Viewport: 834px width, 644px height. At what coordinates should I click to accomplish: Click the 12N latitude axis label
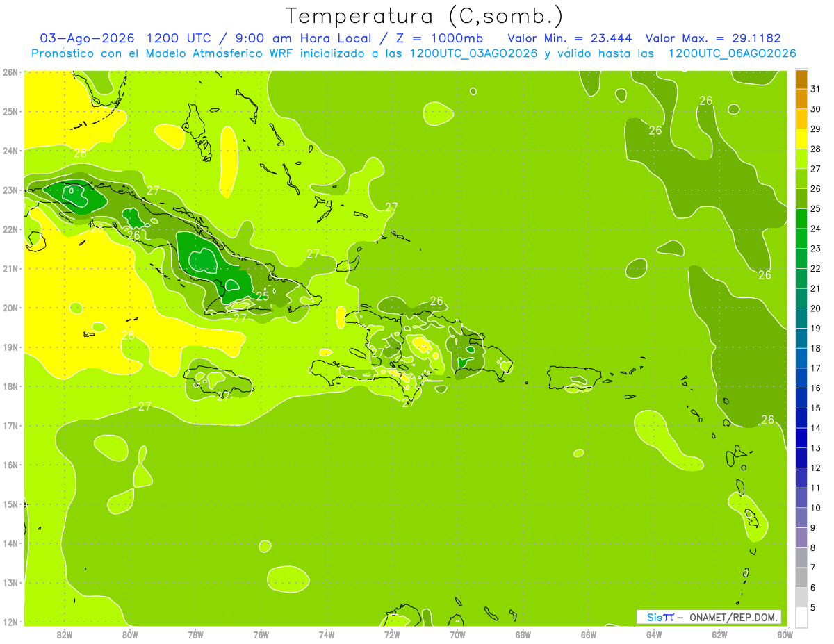10,622
